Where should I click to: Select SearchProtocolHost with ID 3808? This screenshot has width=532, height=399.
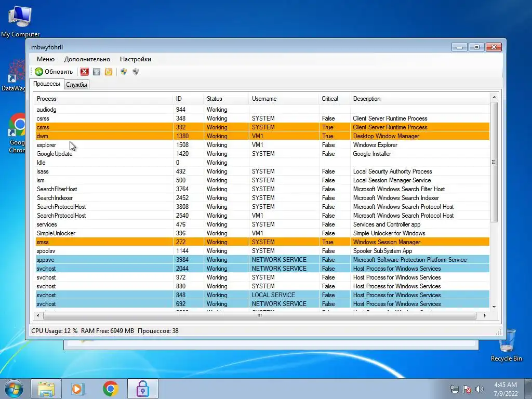[x=262, y=207]
